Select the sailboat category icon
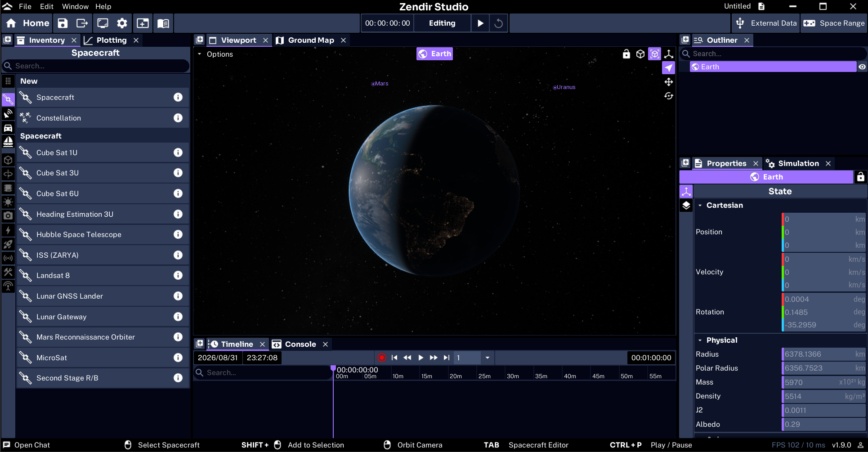The height and width of the screenshot is (452, 868). [8, 142]
